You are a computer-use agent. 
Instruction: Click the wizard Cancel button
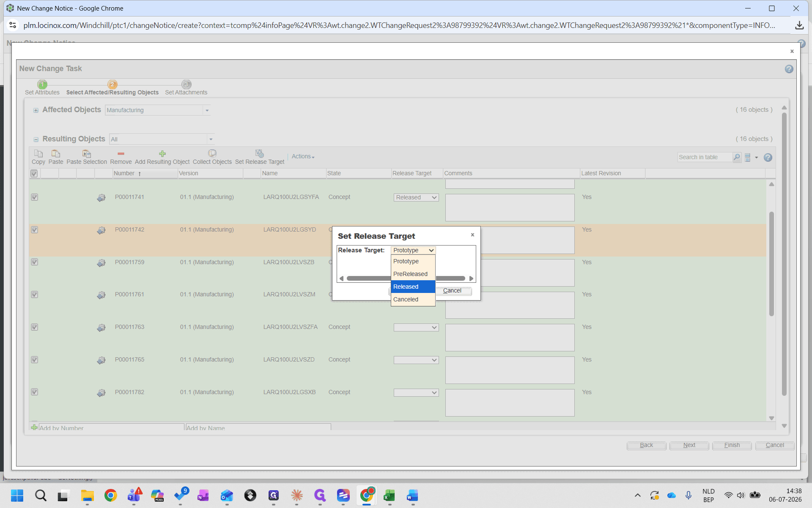(774, 445)
